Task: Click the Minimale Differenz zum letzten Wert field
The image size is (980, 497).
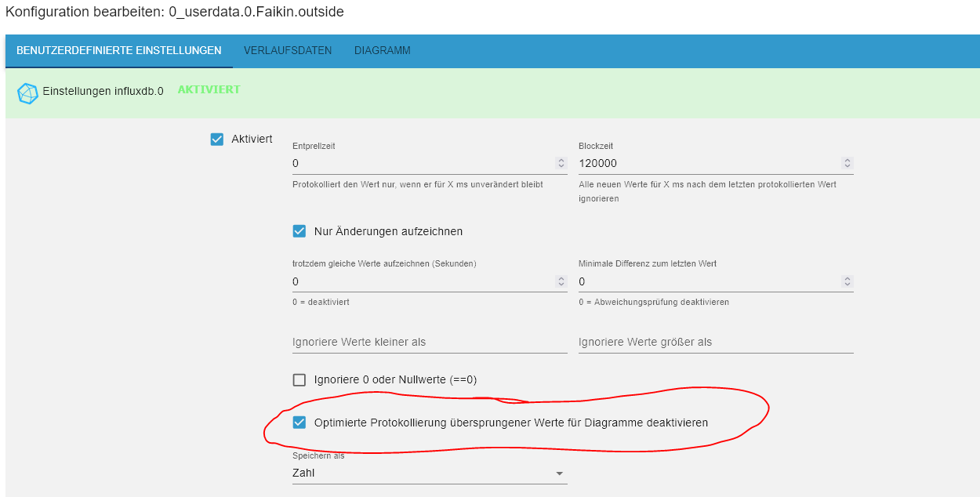Action: pyautogui.click(x=706, y=281)
